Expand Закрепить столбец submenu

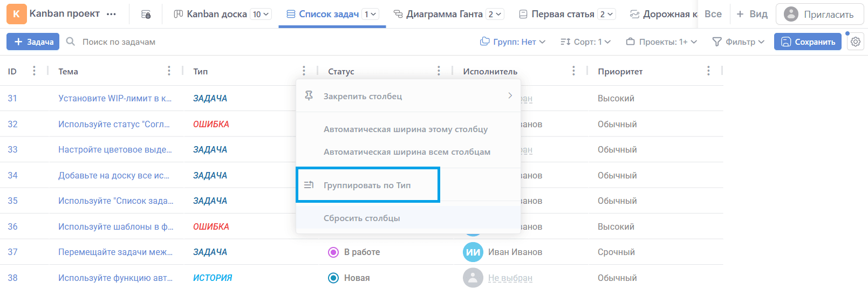coord(408,96)
